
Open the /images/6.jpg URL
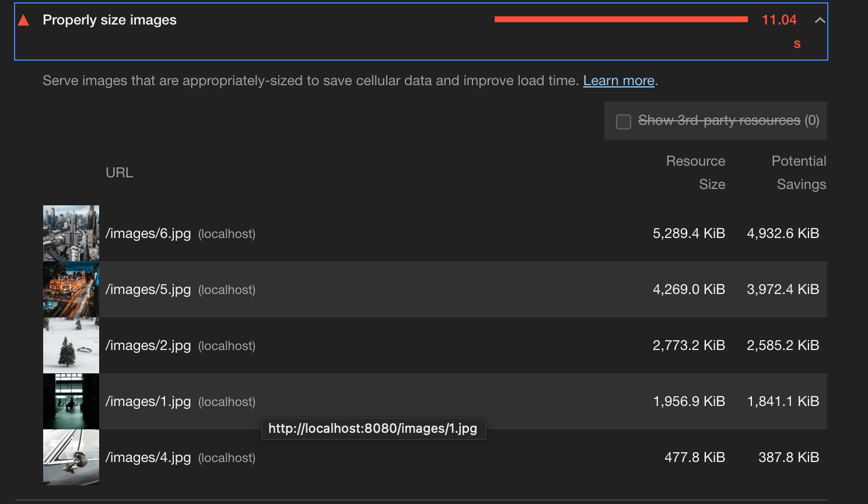coord(148,233)
